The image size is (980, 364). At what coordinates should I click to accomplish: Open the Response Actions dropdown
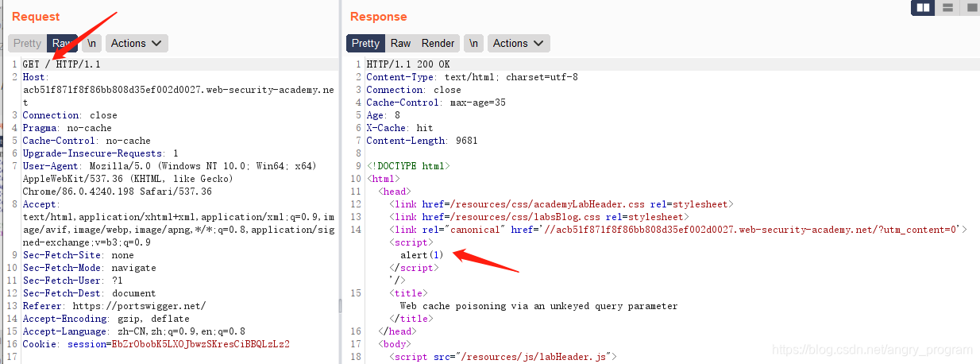[x=518, y=44]
